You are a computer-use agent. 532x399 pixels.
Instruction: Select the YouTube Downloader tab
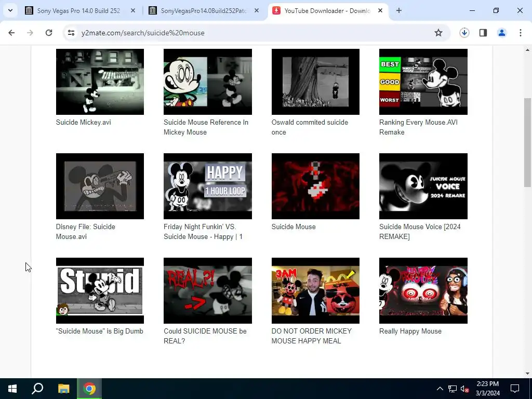click(327, 11)
